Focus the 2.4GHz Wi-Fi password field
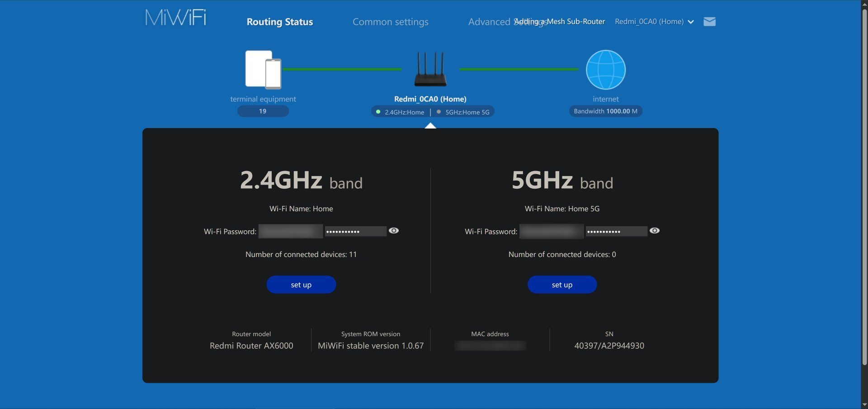868x409 pixels. tap(355, 232)
